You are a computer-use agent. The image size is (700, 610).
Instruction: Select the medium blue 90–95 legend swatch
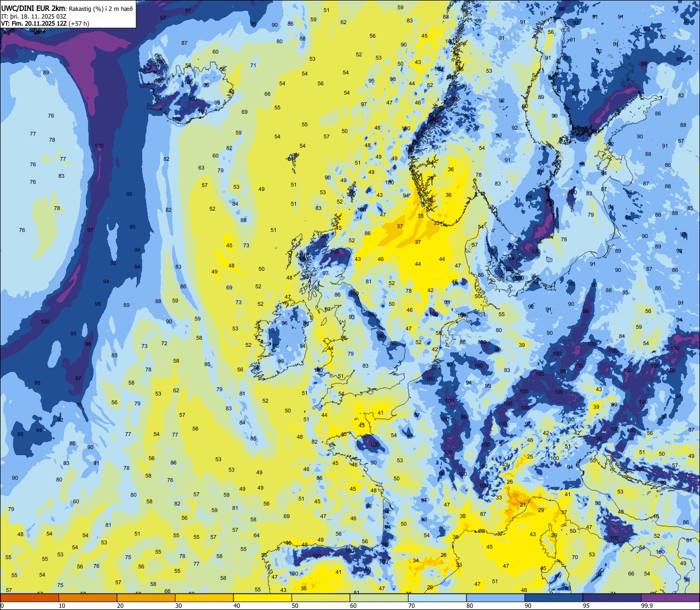(553, 597)
